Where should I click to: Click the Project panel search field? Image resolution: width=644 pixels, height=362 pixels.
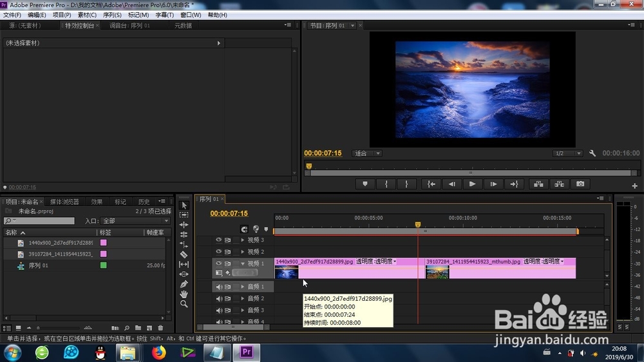39,221
